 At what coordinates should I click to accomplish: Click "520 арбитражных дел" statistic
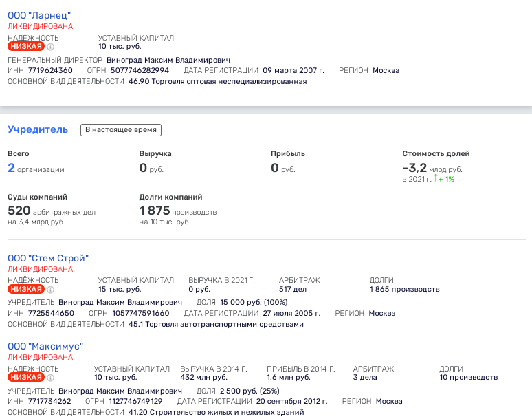[x=52, y=211]
